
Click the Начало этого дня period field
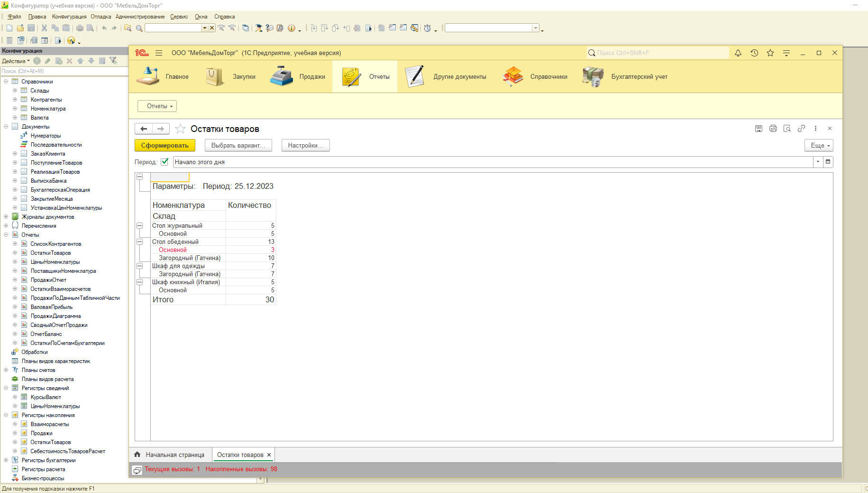pyautogui.click(x=493, y=162)
